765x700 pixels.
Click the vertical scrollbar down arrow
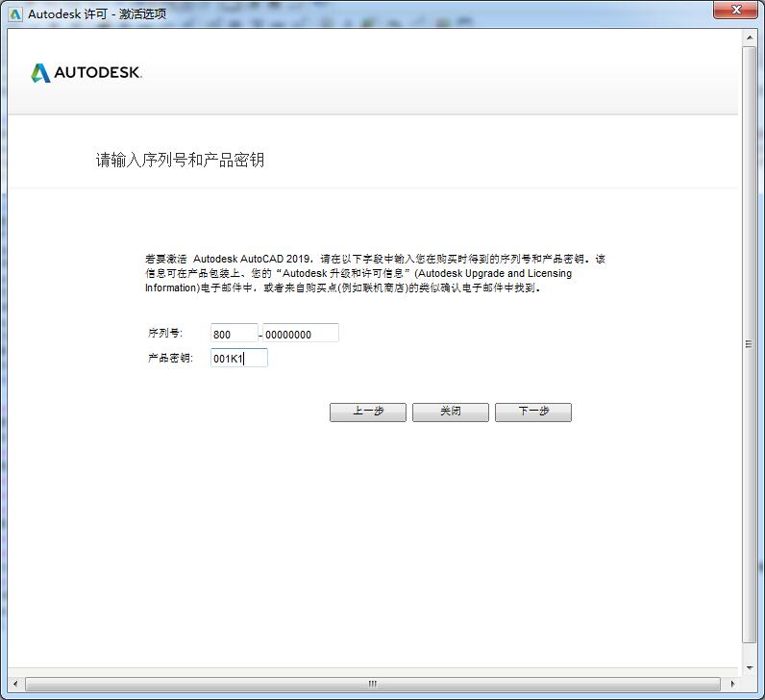coord(750,667)
